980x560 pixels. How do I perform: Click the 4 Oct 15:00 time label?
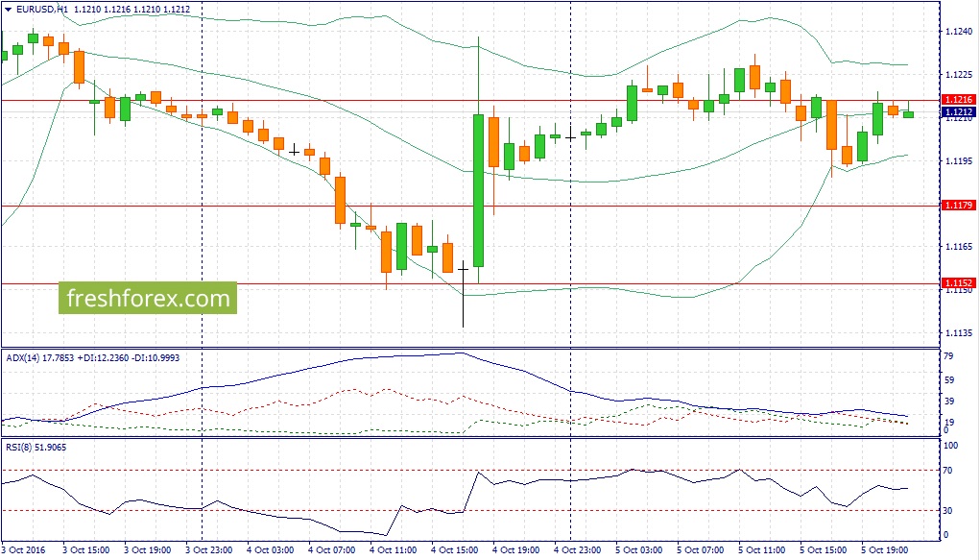454,550
